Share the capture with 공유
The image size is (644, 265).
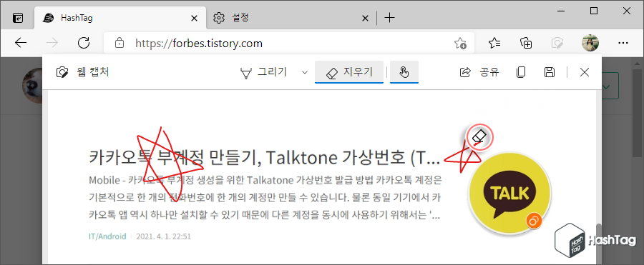click(x=479, y=73)
